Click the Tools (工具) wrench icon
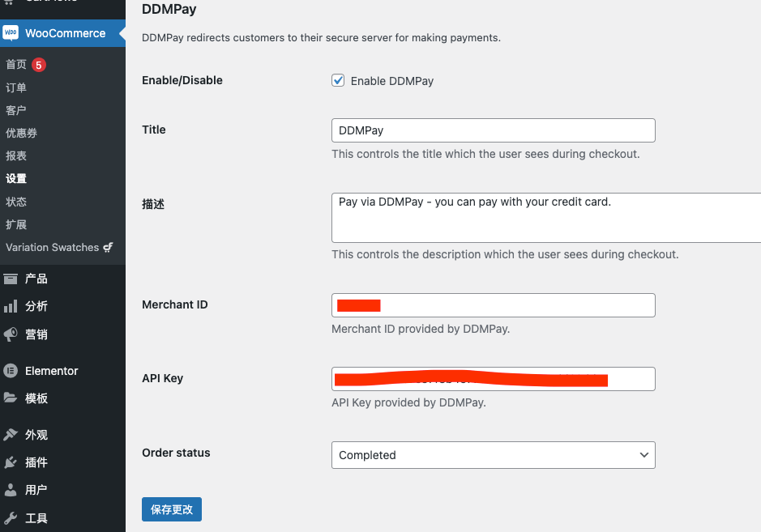 (x=11, y=518)
